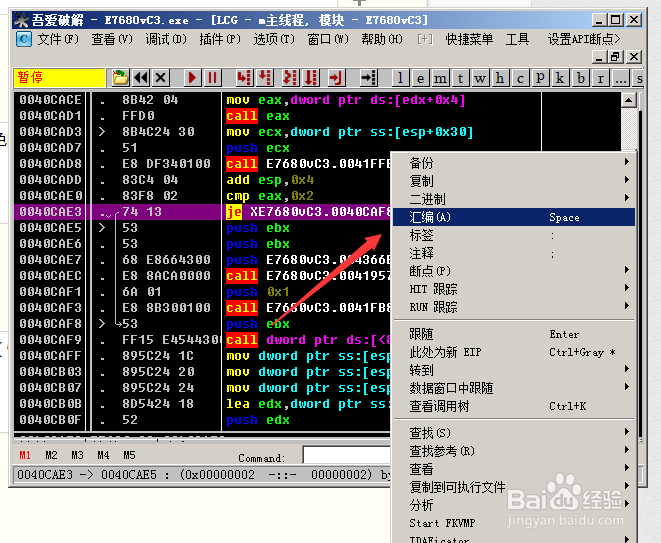Click the step into toolbar icon

click(244, 78)
